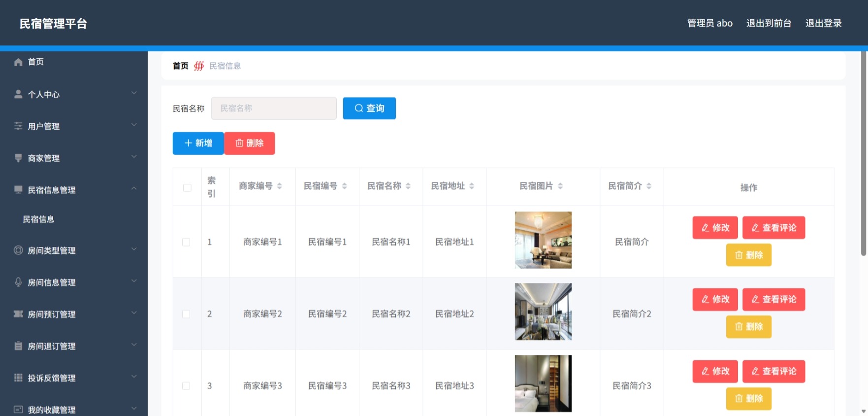Click the ticket icon beside 房间预订管理

(x=18, y=314)
